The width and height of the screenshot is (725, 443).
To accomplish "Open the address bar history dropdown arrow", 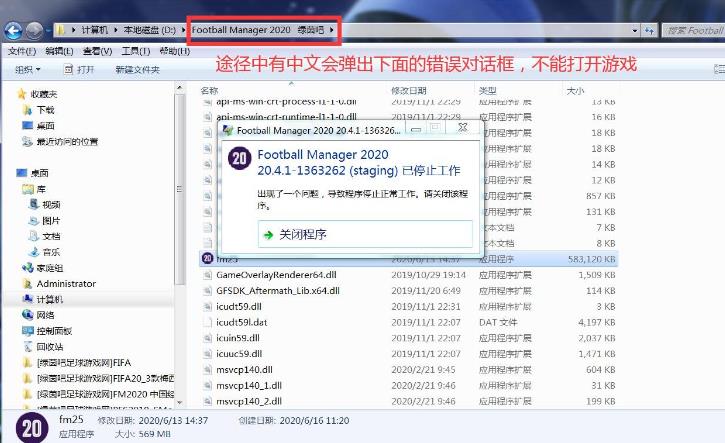I will (635, 31).
